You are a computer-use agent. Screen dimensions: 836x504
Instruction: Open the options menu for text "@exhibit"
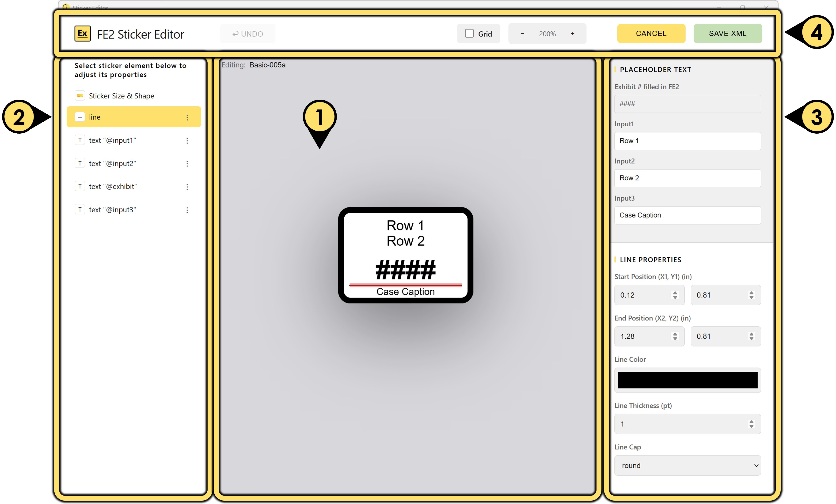pos(187,187)
